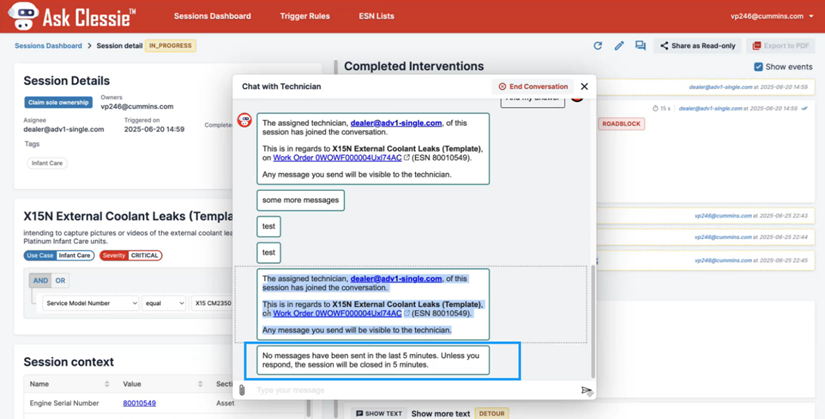Click Triggered on 2025-06-20 14:59 value
Screen dimensions: 825x419
(154, 129)
